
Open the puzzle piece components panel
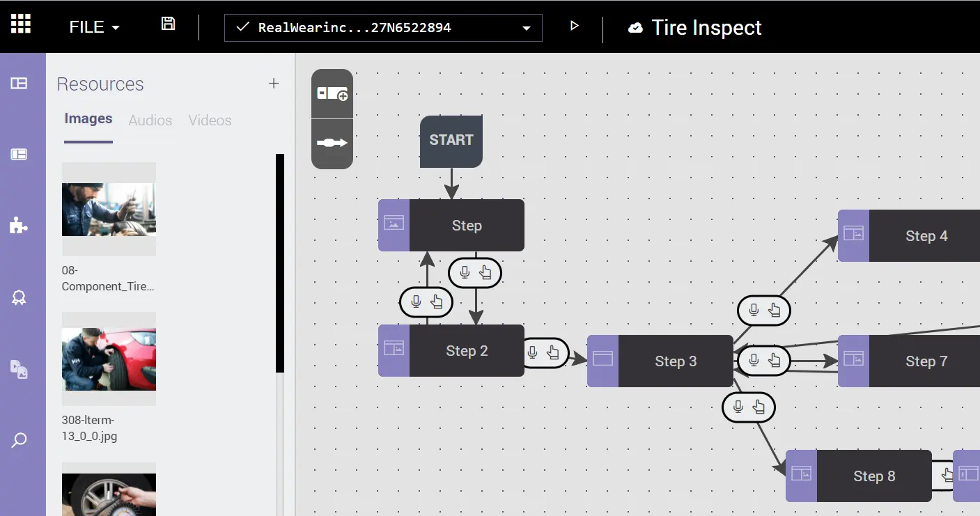(x=19, y=225)
